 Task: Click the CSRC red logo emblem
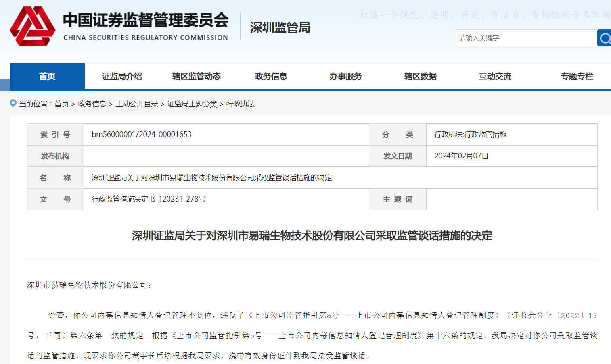pos(32,26)
